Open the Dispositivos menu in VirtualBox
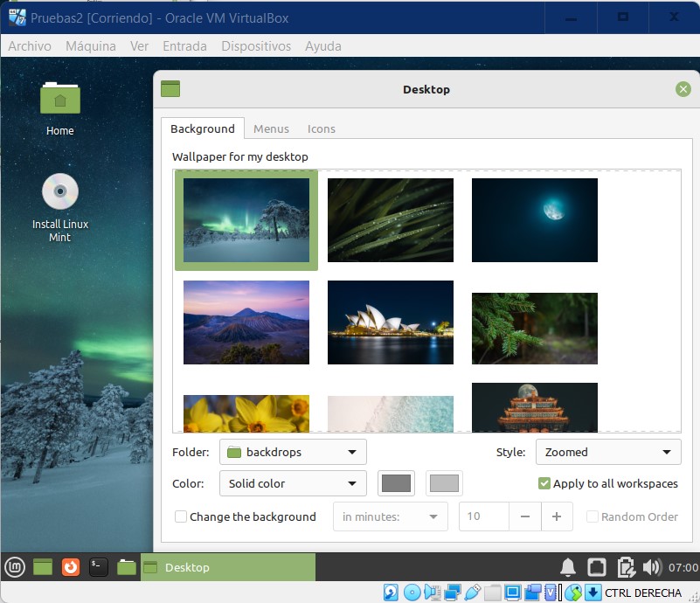700x603 pixels. pos(255,46)
